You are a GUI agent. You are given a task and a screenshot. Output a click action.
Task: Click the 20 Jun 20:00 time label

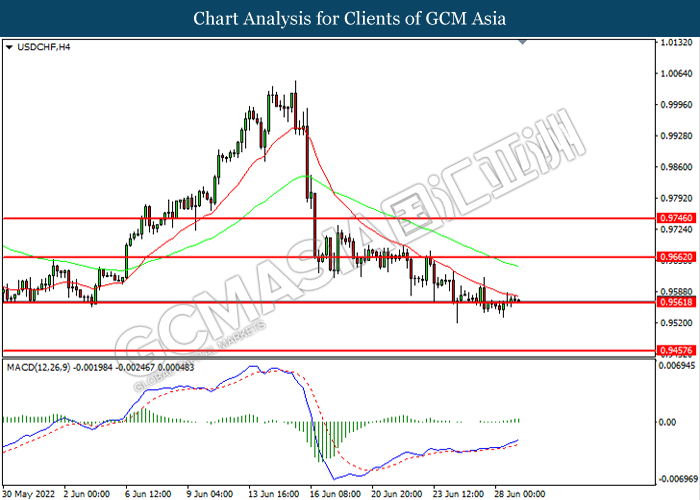[x=397, y=494]
